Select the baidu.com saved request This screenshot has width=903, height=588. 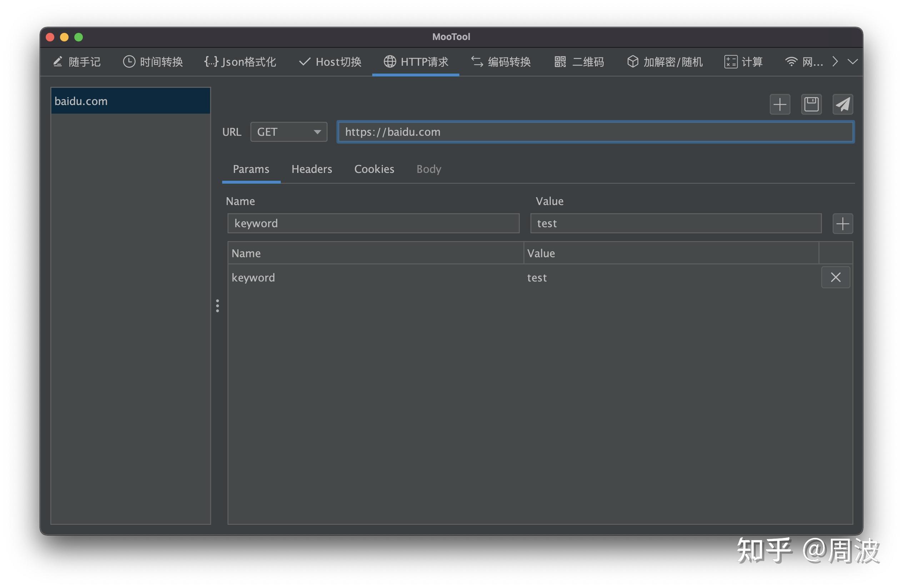pos(130,101)
